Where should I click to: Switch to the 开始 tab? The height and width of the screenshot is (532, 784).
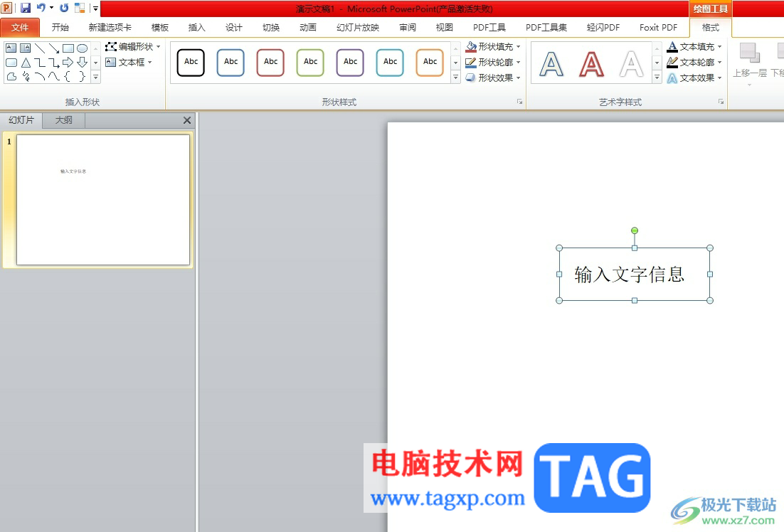(x=60, y=28)
